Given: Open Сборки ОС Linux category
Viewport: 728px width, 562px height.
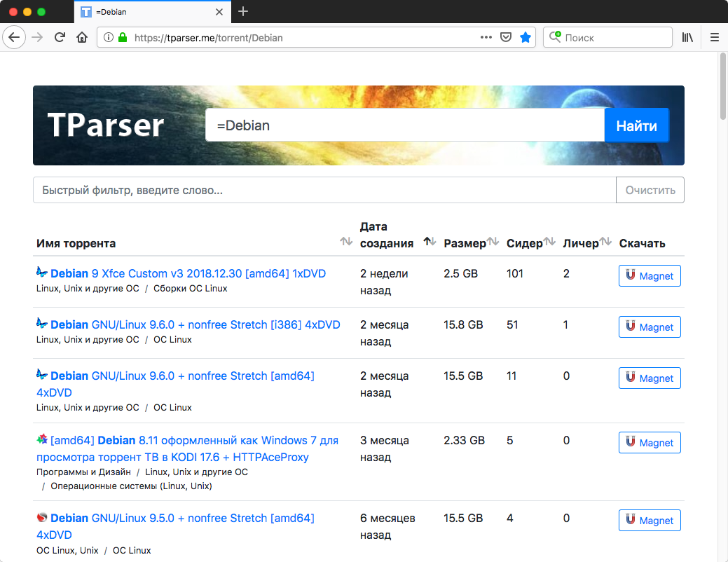Looking at the screenshot, I should [191, 289].
